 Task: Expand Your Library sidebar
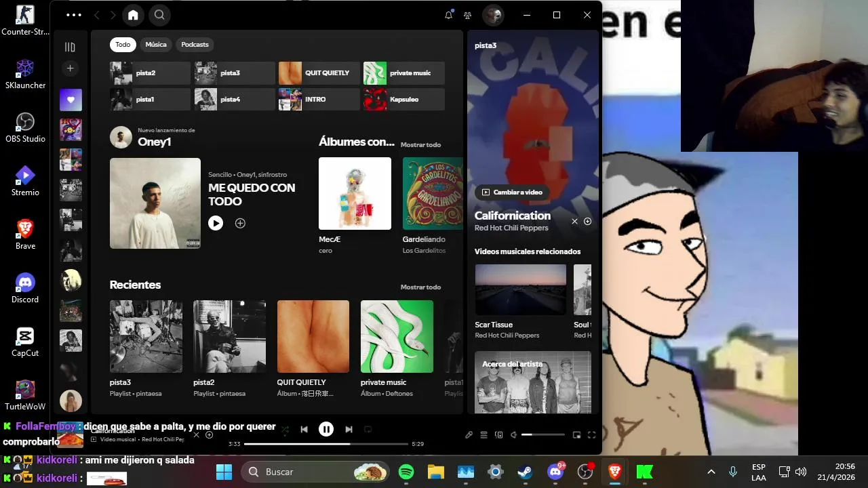(70, 47)
